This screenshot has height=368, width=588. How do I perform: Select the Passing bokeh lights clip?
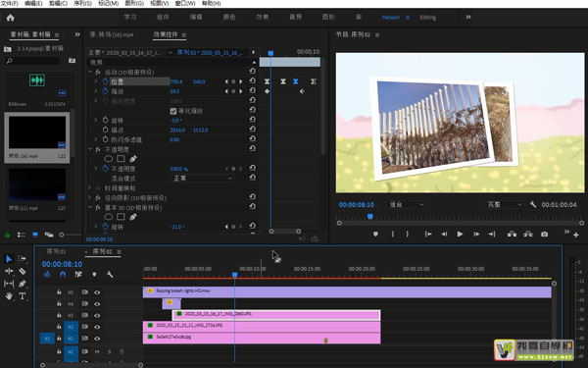coord(347,291)
